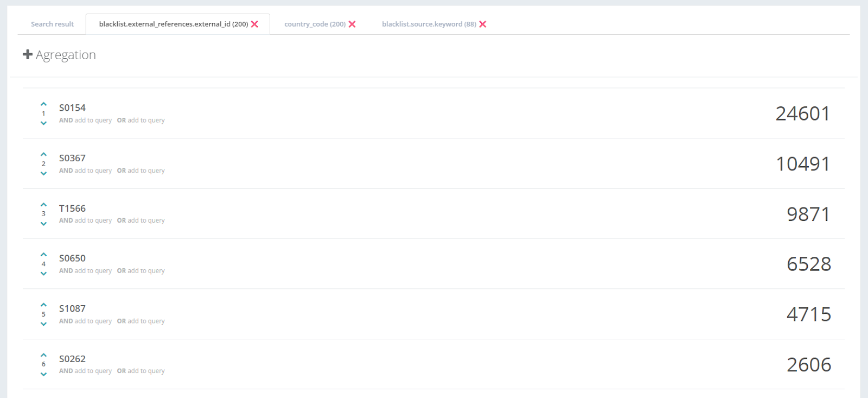Add S1087 to query with OR

click(141, 321)
